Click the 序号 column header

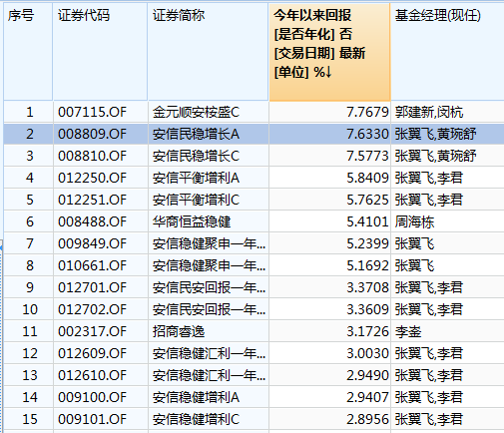pos(28,52)
